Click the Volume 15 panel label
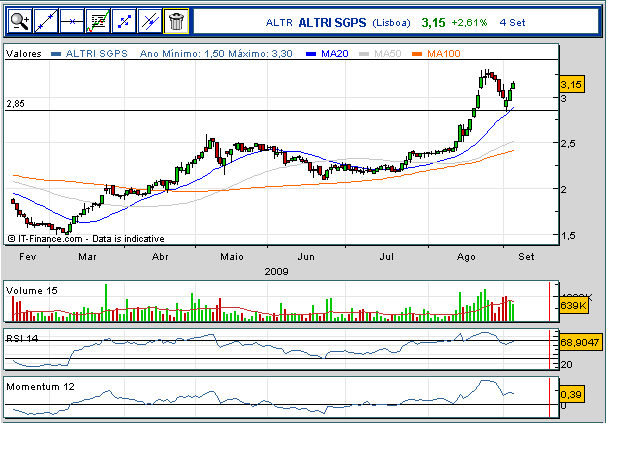Viewport: 623px width, 462px height. coord(32,291)
